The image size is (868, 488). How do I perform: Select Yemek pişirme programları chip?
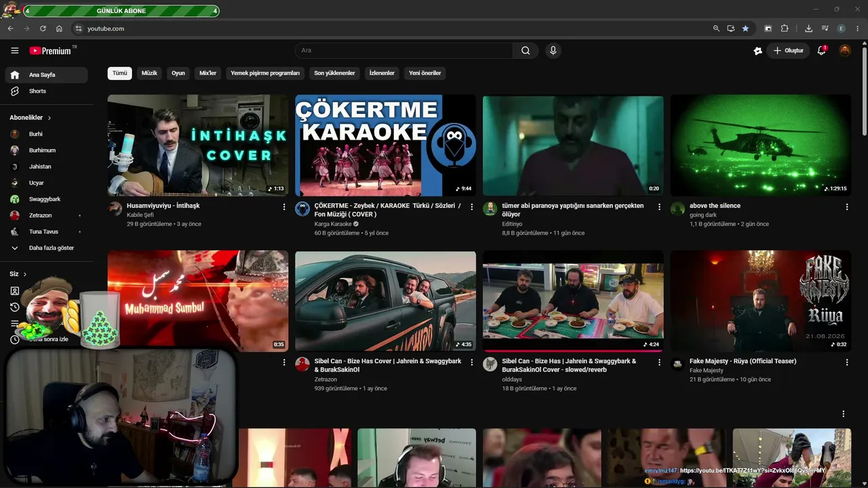(265, 73)
